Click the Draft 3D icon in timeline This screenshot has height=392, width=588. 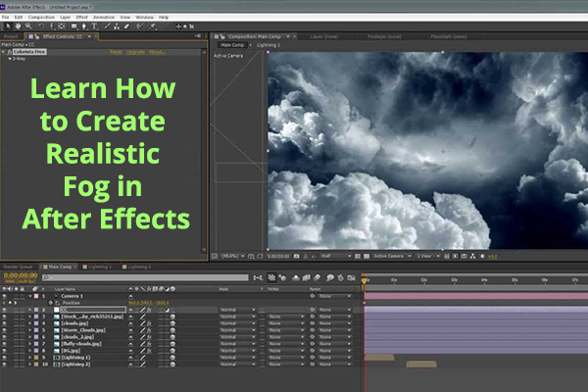282,278
